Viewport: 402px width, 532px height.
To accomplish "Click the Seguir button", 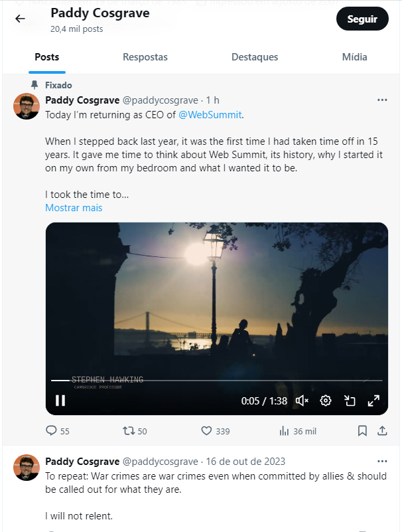I will click(x=362, y=19).
